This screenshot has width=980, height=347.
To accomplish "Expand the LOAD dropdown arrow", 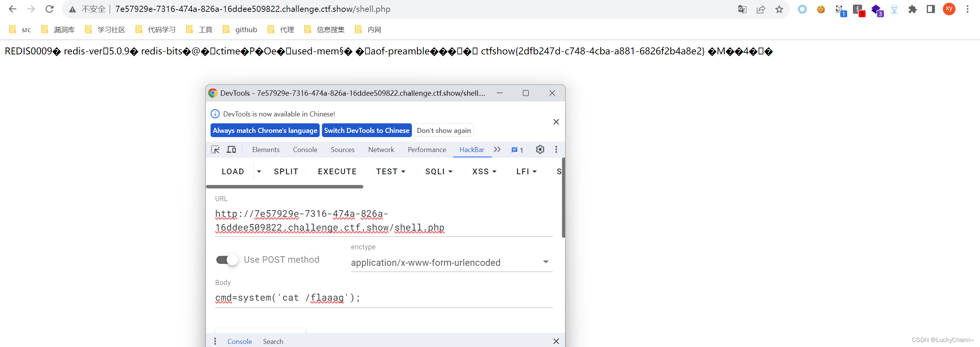I will (259, 172).
